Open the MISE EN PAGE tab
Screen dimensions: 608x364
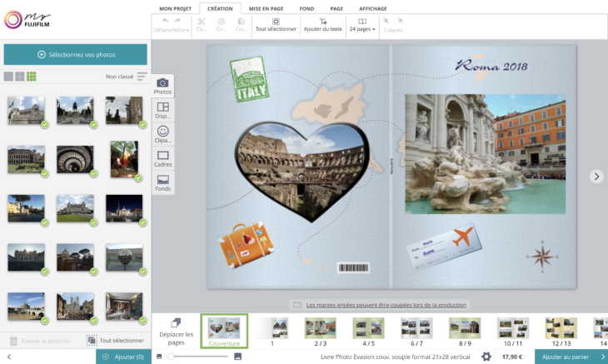point(266,8)
